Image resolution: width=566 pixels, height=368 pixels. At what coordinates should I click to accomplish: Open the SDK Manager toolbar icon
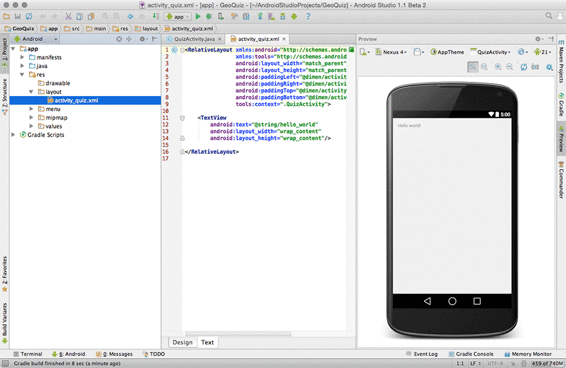click(283, 16)
